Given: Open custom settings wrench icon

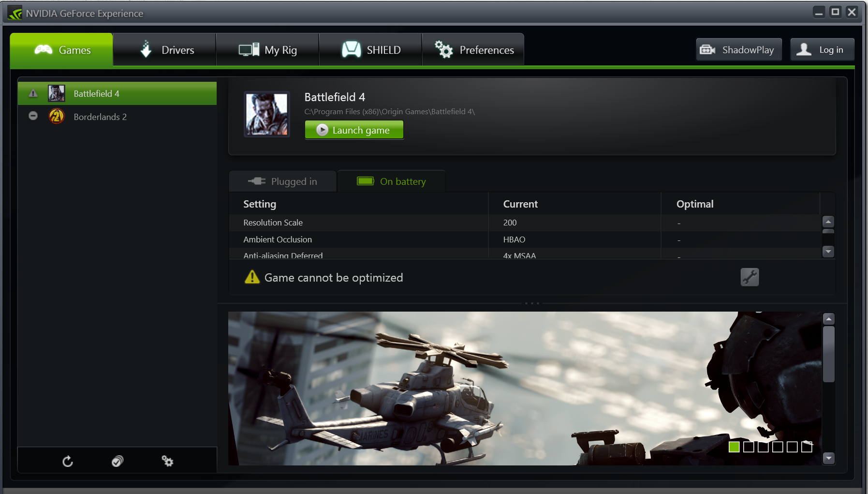Looking at the screenshot, I should tap(750, 277).
